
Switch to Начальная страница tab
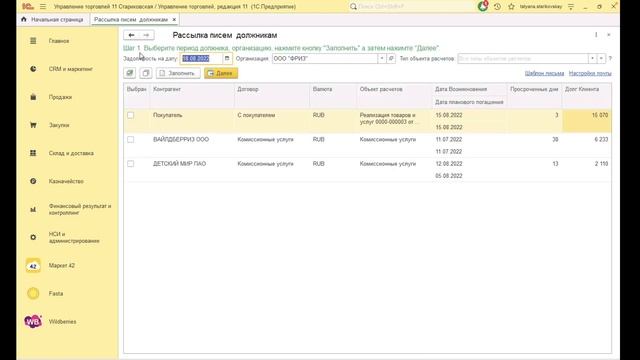pos(53,20)
